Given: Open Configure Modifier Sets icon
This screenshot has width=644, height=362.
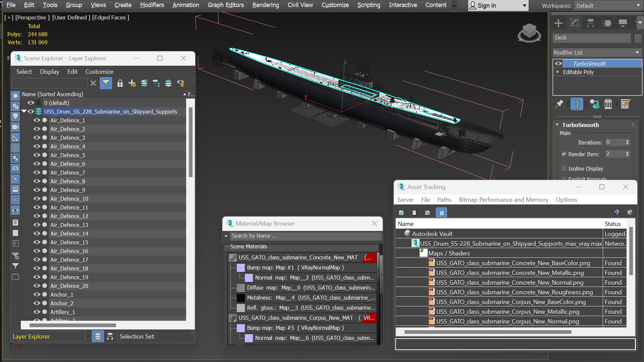Looking at the screenshot, I should pos(626,104).
